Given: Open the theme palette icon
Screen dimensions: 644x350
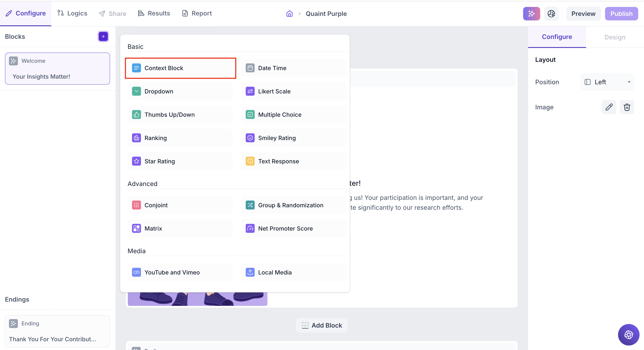Looking at the screenshot, I should pos(551,13).
